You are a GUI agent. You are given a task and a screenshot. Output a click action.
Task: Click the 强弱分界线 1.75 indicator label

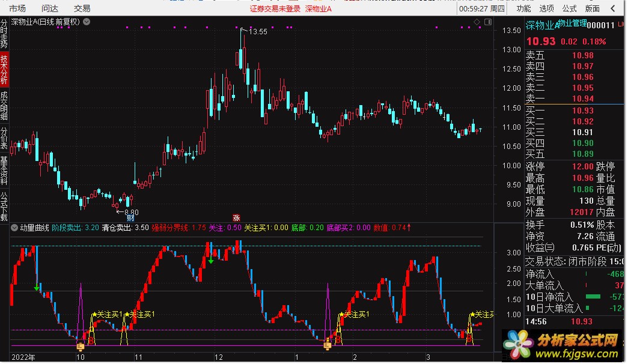point(178,228)
